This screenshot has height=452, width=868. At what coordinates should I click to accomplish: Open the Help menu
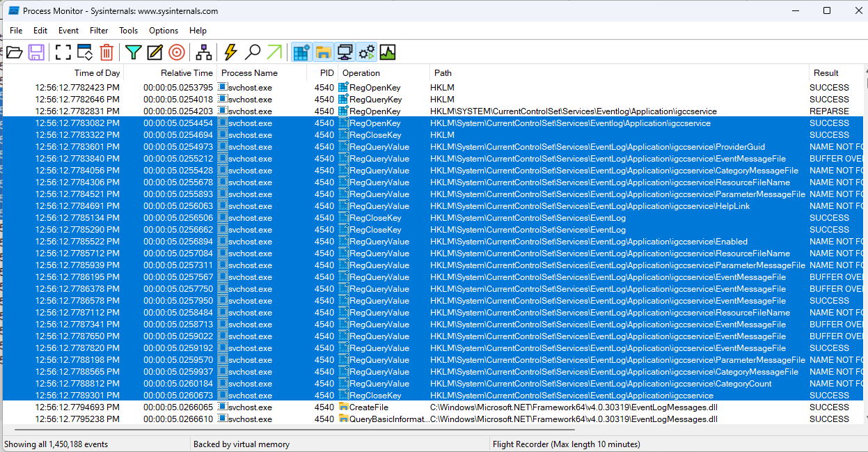pyautogui.click(x=198, y=31)
